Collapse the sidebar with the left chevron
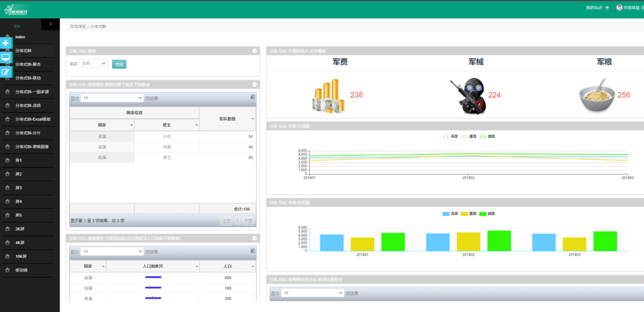Image resolution: width=644 pixels, height=312 pixels. (50, 24)
